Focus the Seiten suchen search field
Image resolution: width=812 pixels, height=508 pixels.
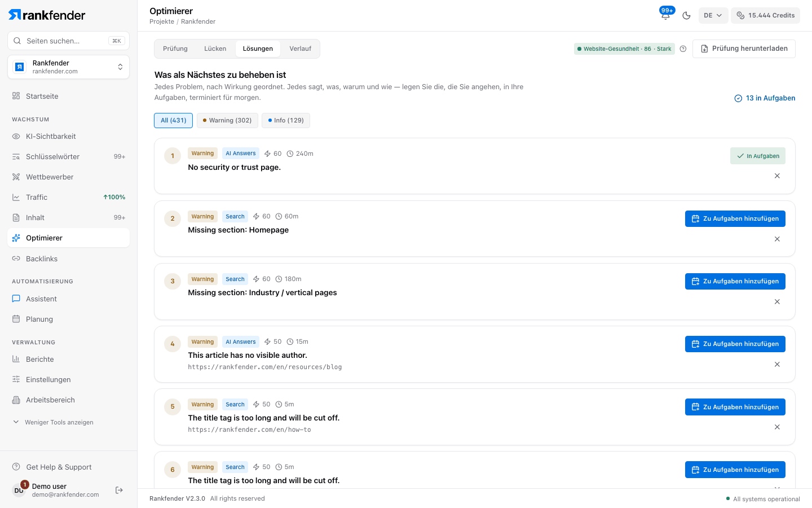[x=68, y=41]
